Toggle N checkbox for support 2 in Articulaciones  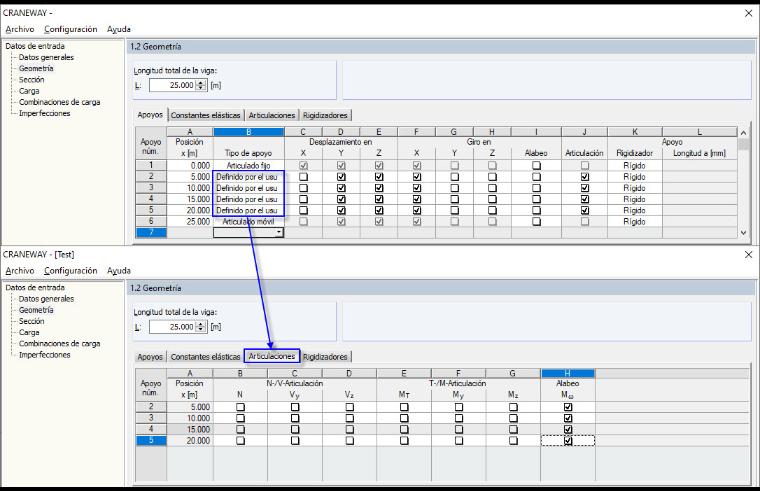240,407
